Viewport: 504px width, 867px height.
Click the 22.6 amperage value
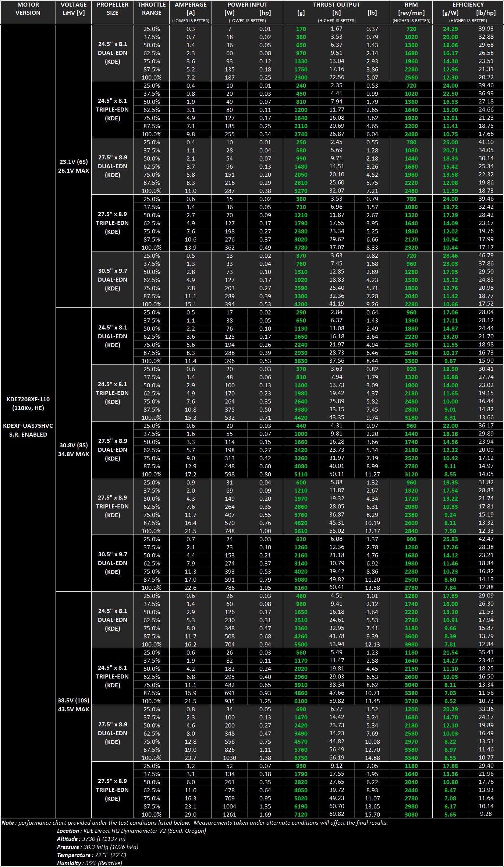tap(191, 588)
